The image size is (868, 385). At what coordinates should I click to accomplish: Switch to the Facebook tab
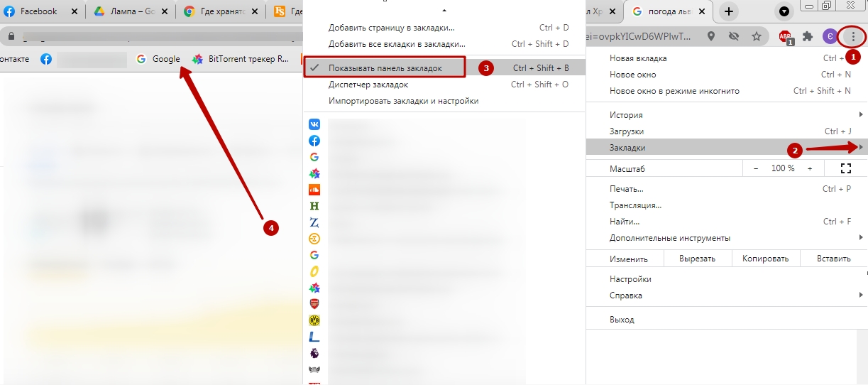coord(40,11)
